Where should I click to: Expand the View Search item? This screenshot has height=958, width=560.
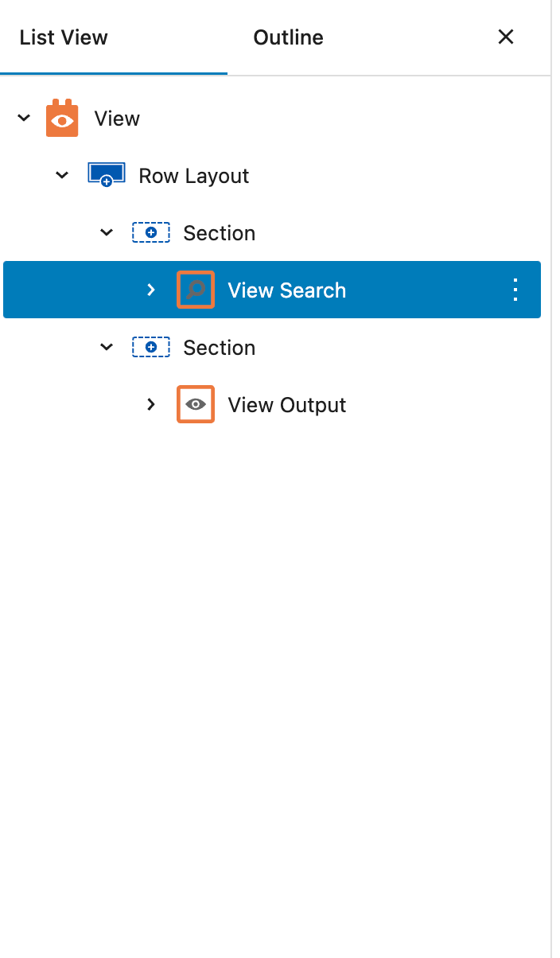151,290
